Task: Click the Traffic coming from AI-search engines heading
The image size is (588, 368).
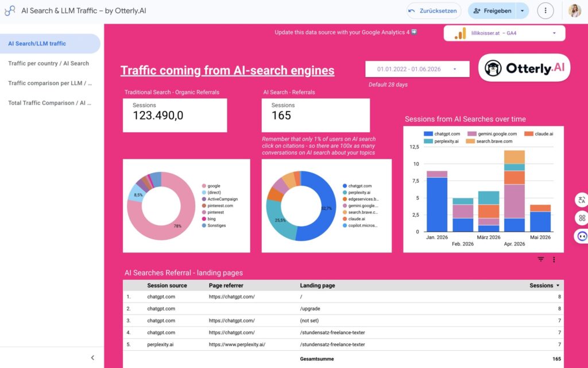Action: click(227, 70)
